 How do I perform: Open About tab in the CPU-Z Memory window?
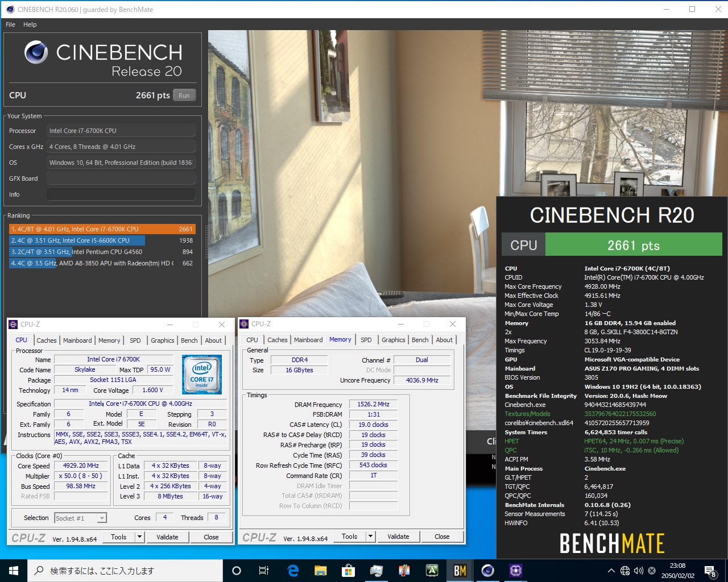tap(445, 340)
